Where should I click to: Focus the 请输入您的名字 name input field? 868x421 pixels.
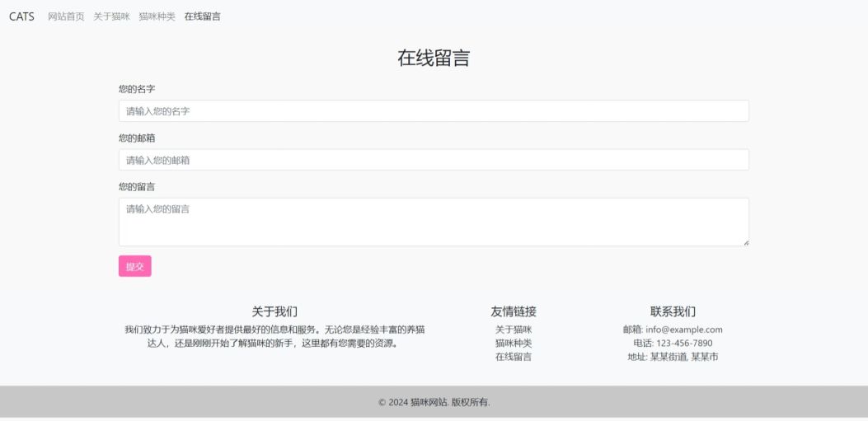click(x=434, y=111)
